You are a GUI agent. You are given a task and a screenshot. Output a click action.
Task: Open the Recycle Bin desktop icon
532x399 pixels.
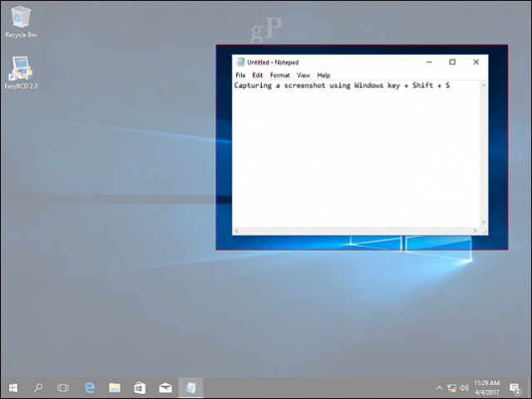coord(21,22)
